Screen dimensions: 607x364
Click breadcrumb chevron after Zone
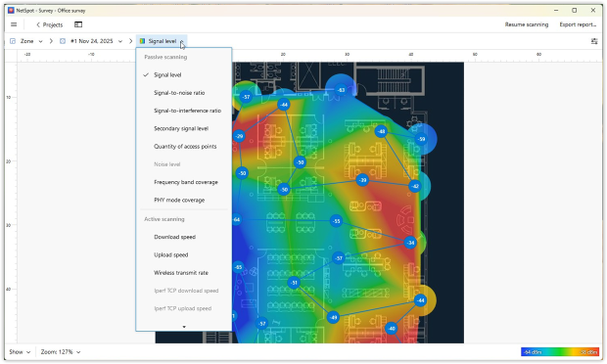51,41
